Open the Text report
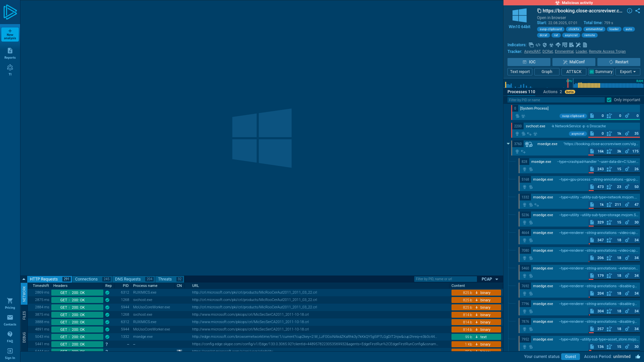644x362 pixels. click(x=520, y=72)
